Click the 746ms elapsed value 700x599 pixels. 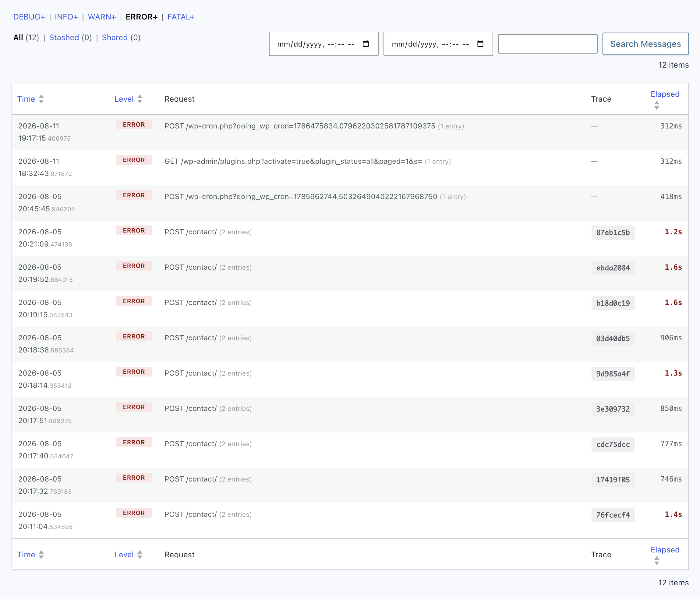point(671,479)
